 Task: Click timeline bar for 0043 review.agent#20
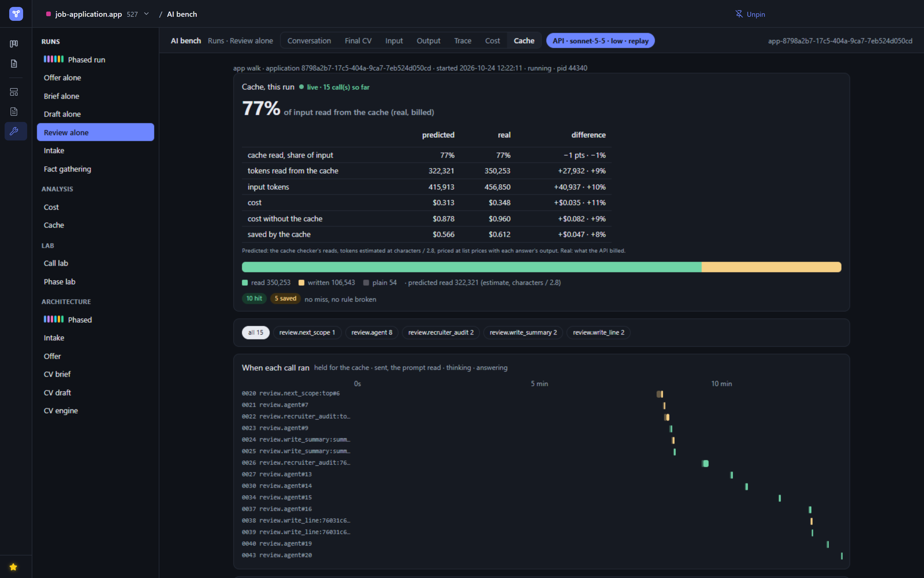tap(841, 556)
